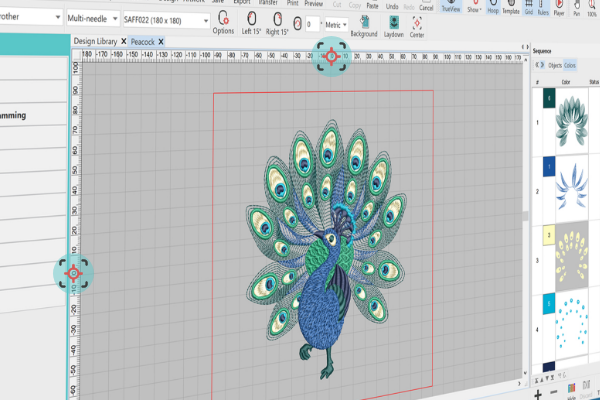600x400 pixels.
Task: Open the Background settings icon
Action: [x=364, y=26]
